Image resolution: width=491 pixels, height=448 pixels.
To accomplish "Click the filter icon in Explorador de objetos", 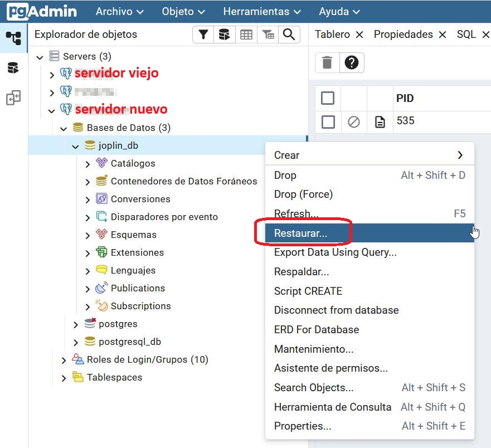I will click(203, 35).
